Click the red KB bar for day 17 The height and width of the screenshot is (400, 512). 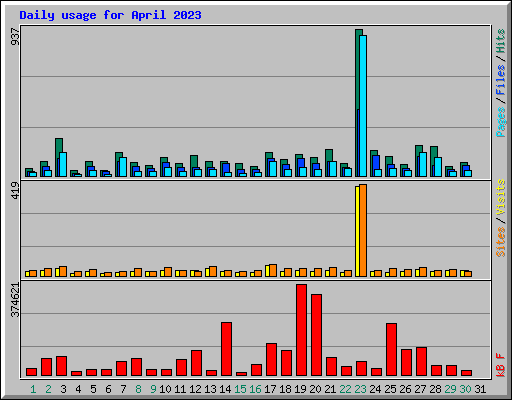pos(271,359)
